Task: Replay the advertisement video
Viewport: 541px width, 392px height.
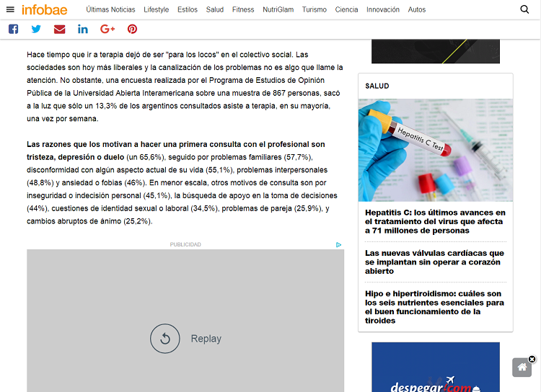Action: [x=165, y=339]
